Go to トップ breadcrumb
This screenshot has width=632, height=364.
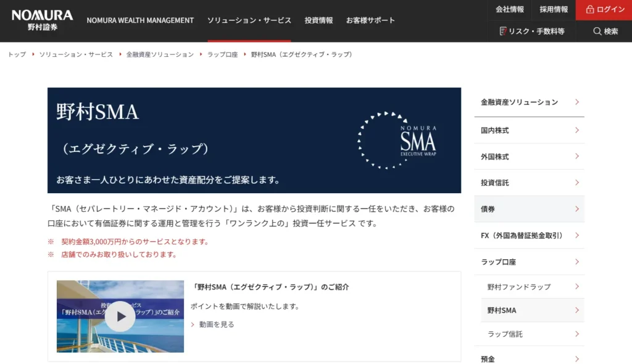pyautogui.click(x=17, y=54)
